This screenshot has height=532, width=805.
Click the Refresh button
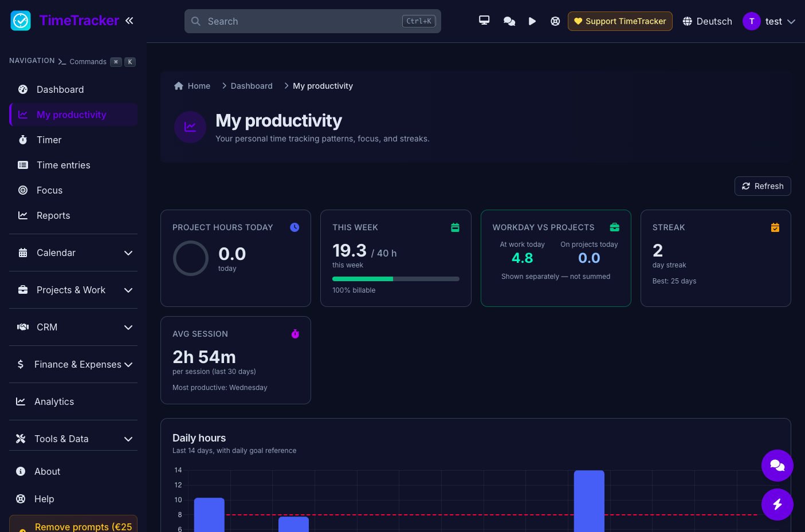point(763,186)
